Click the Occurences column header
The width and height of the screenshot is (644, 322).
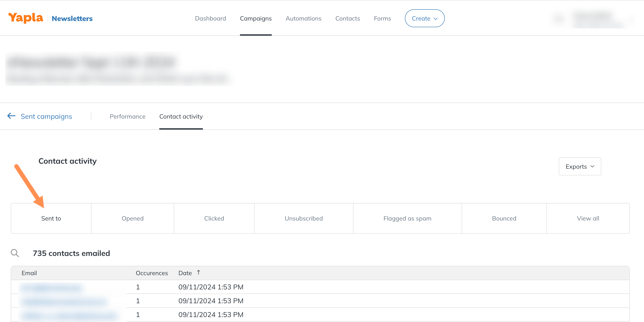(152, 273)
